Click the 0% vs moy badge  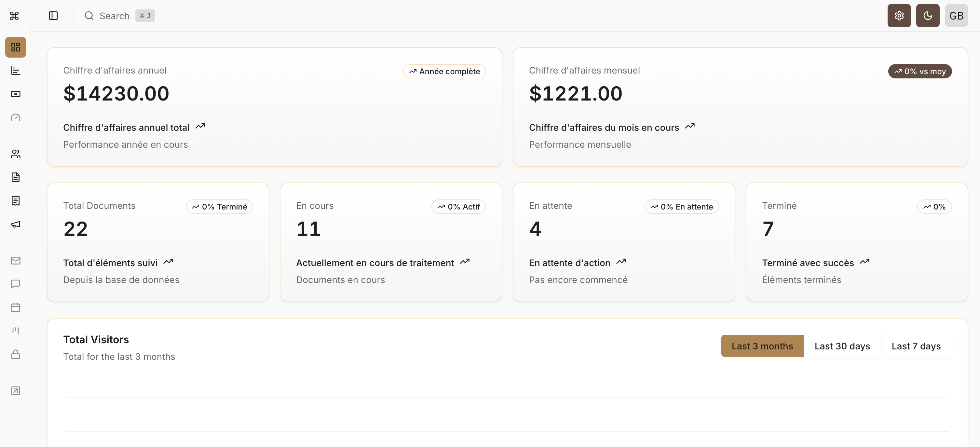[x=920, y=71]
